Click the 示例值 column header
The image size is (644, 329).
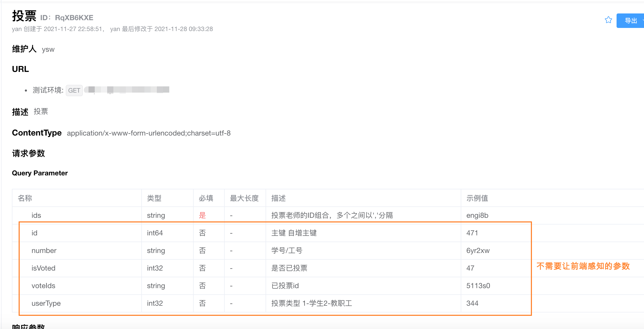point(477,198)
